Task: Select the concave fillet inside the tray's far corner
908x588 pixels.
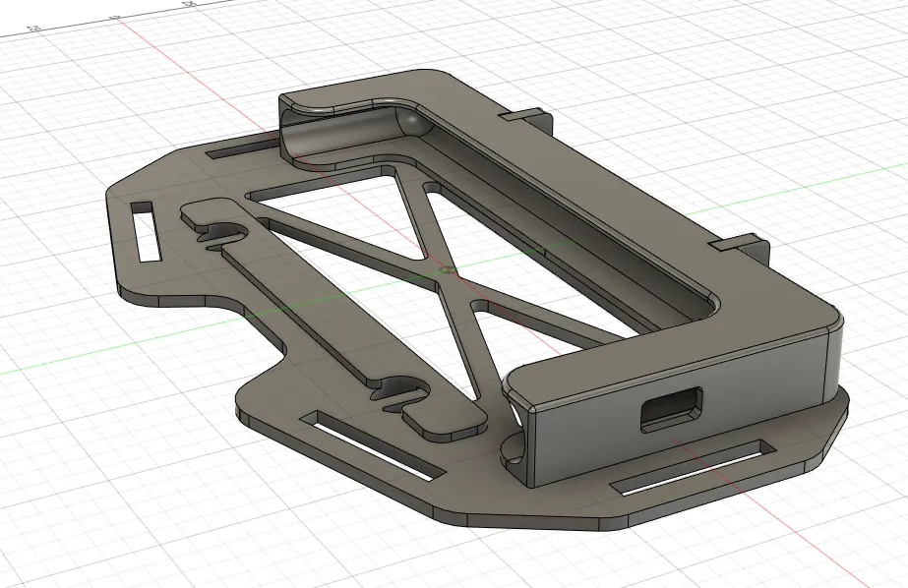Action: click(414, 120)
